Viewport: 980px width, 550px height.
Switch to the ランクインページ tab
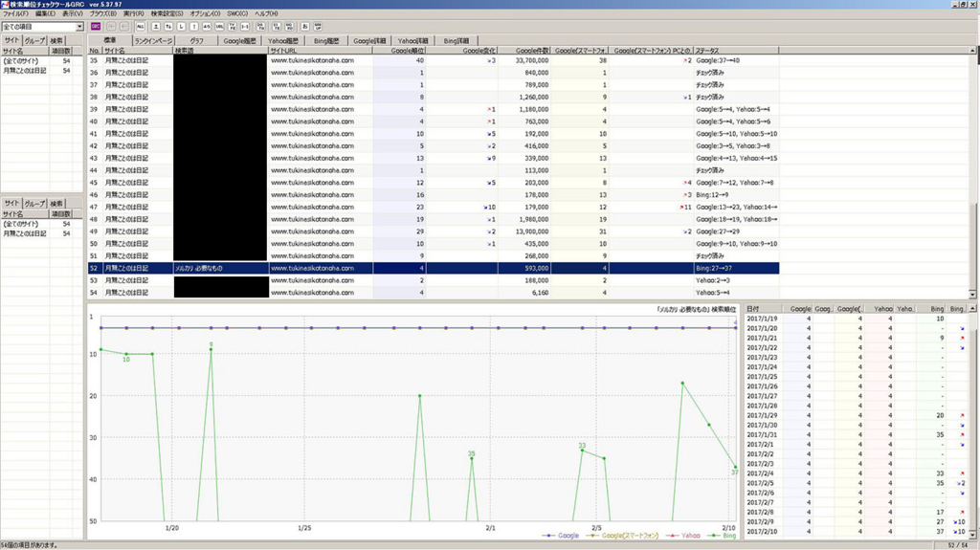pos(153,40)
